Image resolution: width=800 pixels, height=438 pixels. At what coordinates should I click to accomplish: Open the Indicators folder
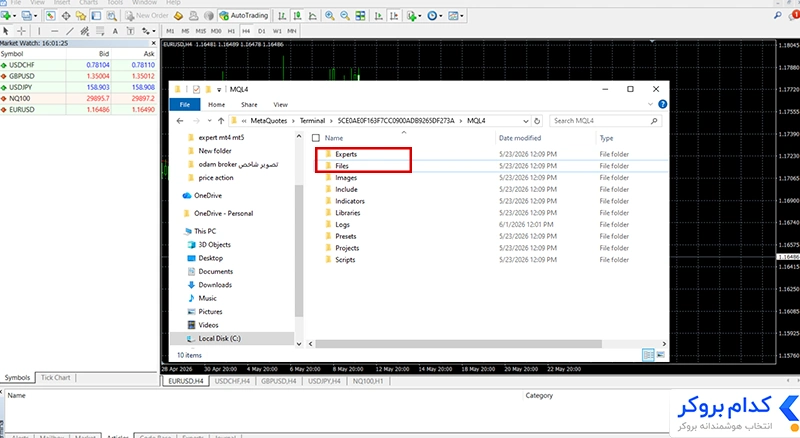(x=349, y=201)
